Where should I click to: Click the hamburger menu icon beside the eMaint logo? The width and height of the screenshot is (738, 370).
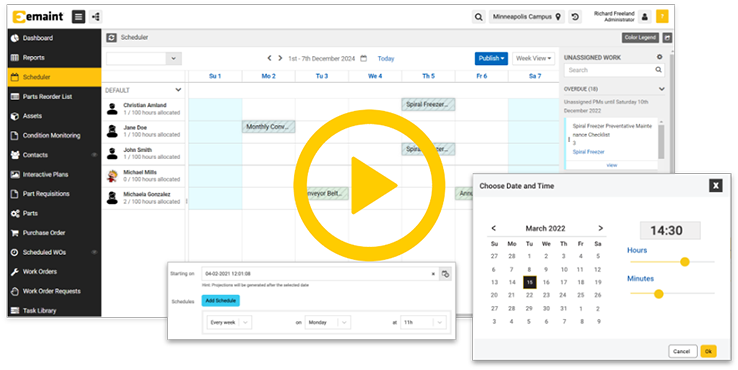click(x=79, y=17)
